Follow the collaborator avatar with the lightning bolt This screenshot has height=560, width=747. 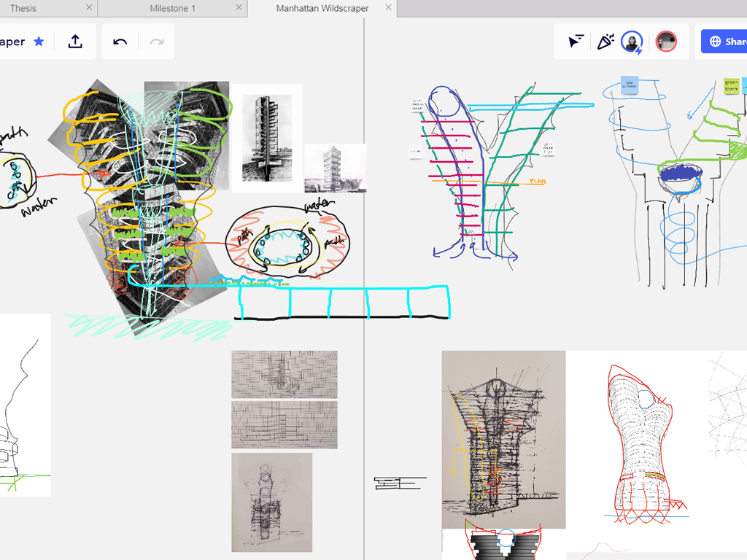click(633, 42)
